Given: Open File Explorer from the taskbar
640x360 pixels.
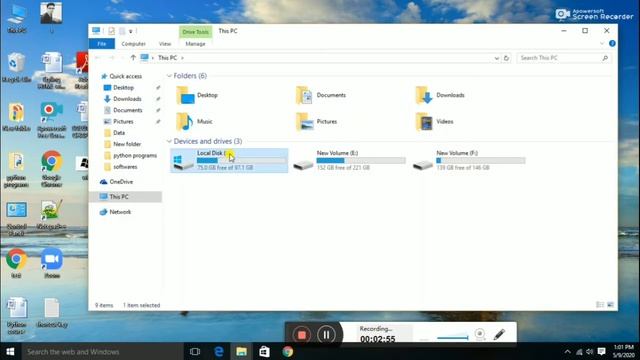Looking at the screenshot, I should pos(241,351).
